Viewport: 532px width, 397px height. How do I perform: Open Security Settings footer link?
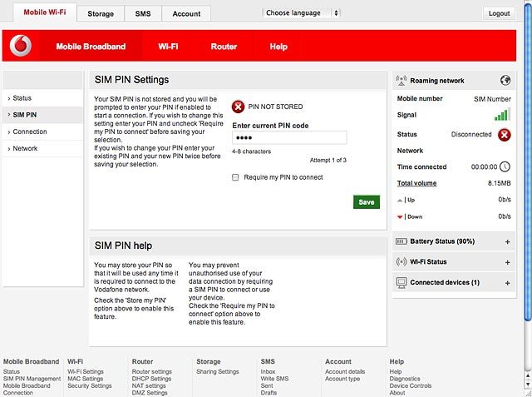(90, 386)
